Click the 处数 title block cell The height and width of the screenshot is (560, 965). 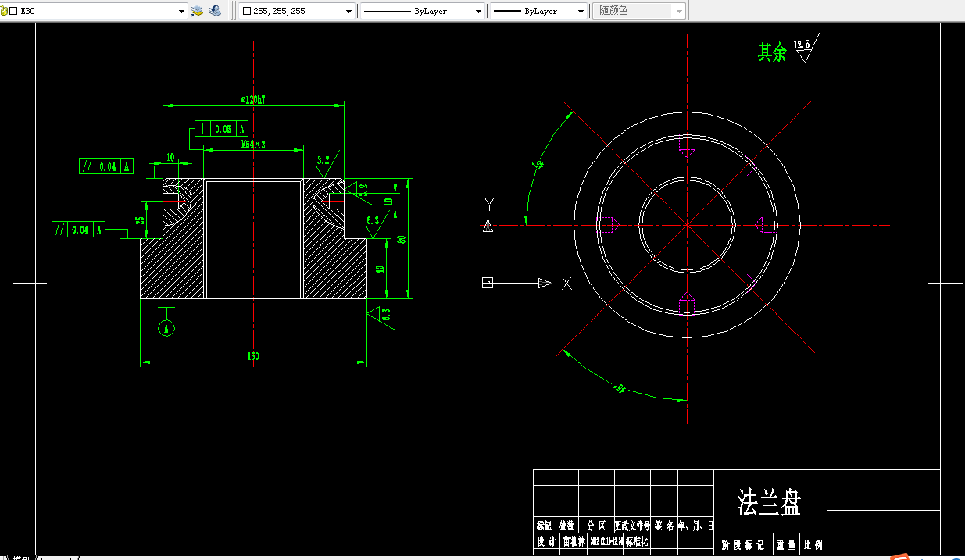(567, 526)
